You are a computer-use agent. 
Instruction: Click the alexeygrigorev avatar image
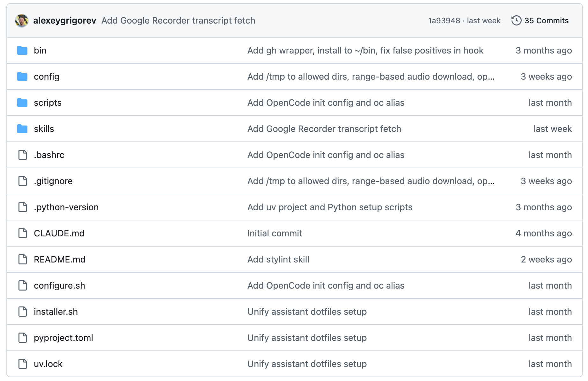pos(22,21)
